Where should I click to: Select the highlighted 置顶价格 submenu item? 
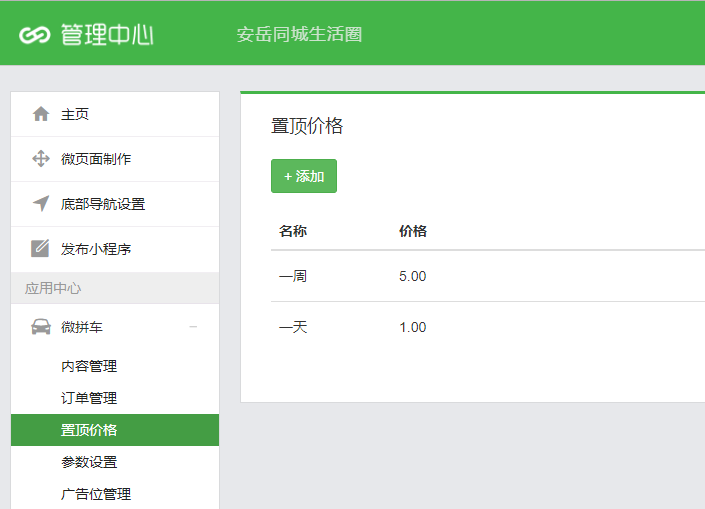click(x=89, y=430)
